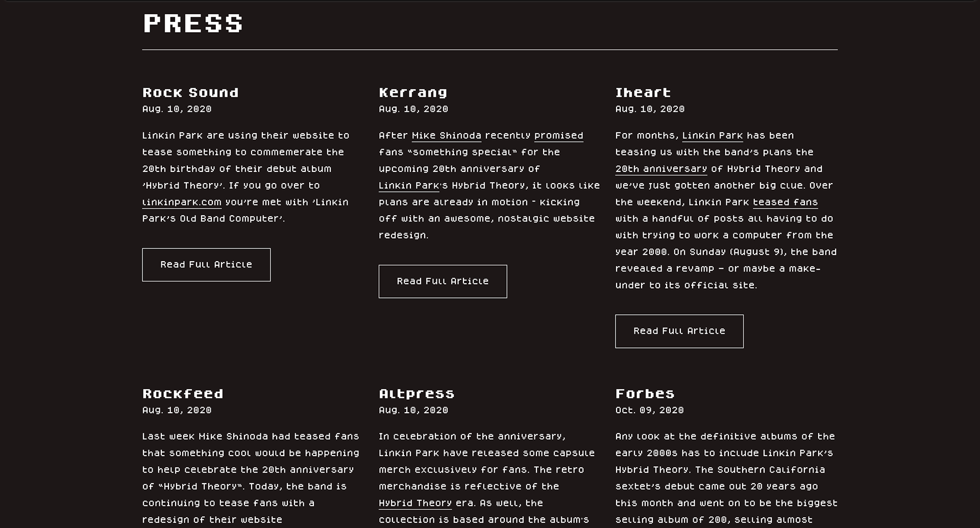The width and height of the screenshot is (980, 528).
Task: Follow the linkinpark.com link
Action: coord(182,203)
